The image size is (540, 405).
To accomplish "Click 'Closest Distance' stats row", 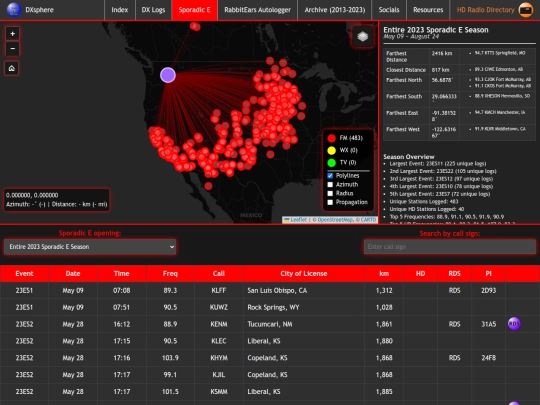I will (x=459, y=70).
